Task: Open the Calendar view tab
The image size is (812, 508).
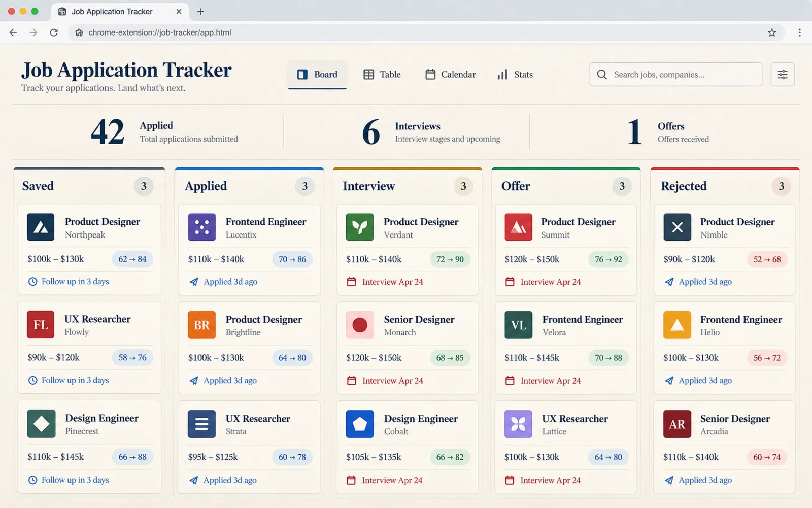Action: point(451,75)
